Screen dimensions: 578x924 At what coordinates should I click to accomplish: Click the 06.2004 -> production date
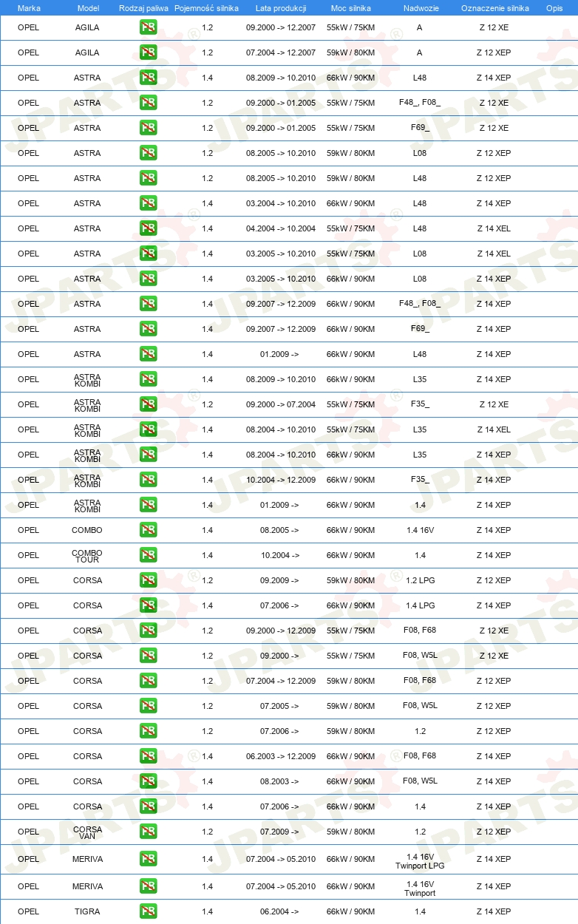[x=279, y=911]
